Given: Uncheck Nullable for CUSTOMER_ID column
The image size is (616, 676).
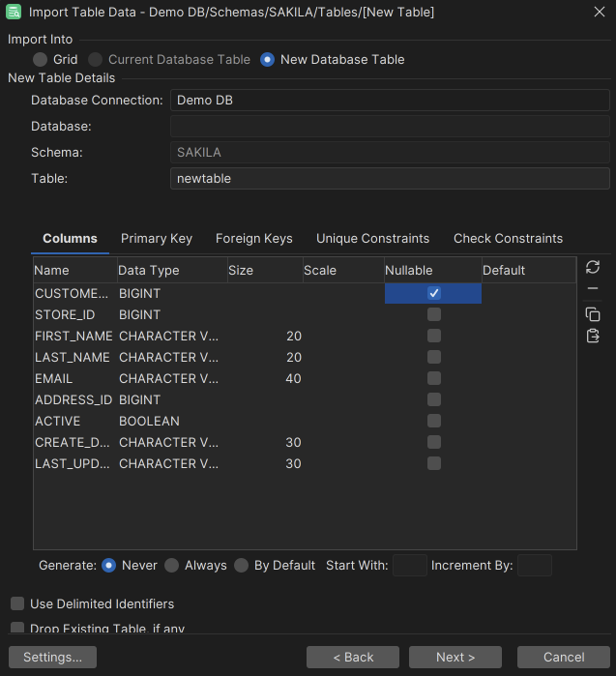Looking at the screenshot, I should coord(434,293).
